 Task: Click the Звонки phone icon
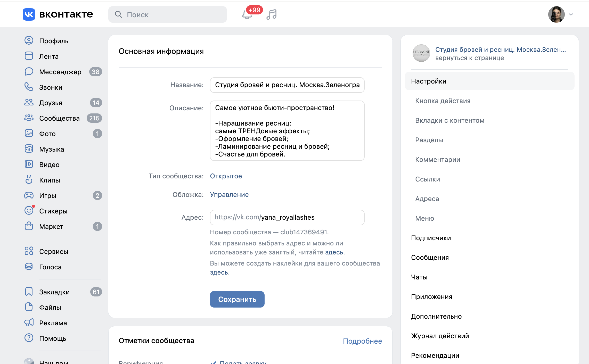point(29,87)
